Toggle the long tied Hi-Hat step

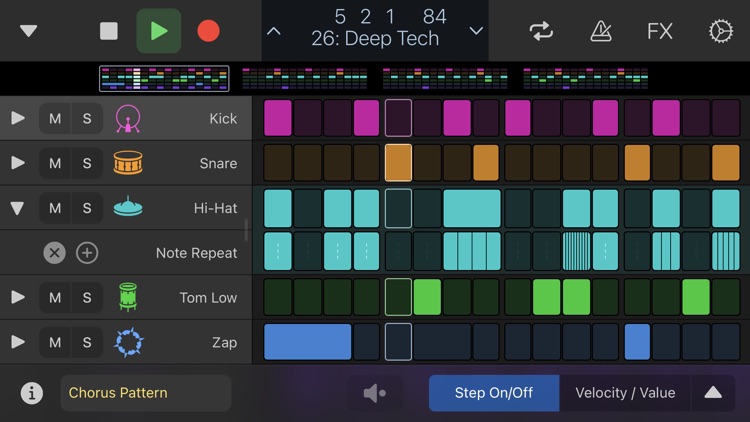(x=472, y=208)
